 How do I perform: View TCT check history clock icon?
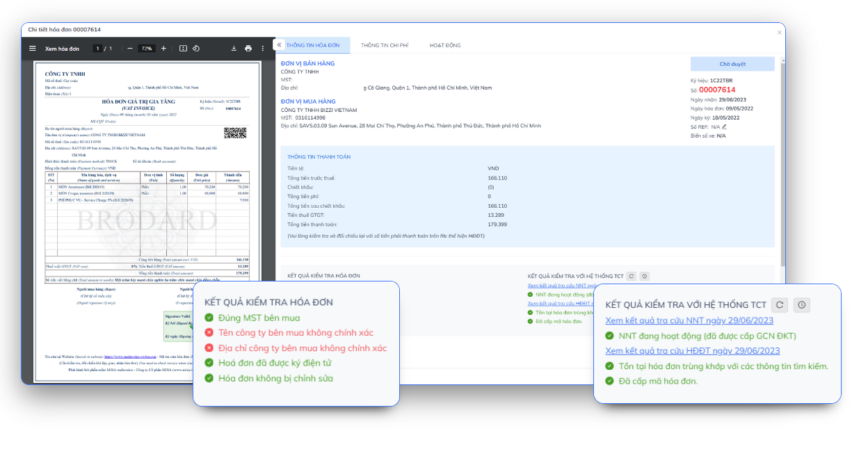[802, 304]
